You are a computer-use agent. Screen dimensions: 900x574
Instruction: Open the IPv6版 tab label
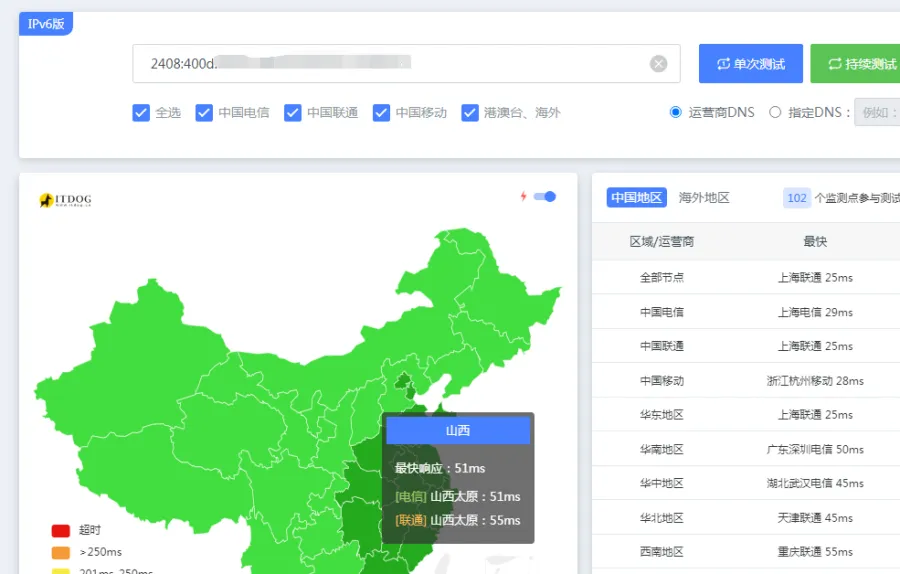pyautogui.click(x=46, y=24)
